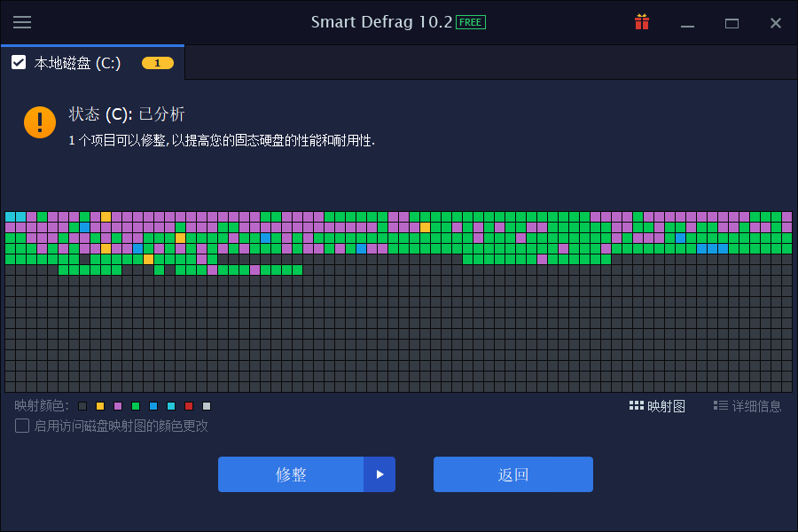Image resolution: width=798 pixels, height=532 pixels.
Task: Switch to the 映射图 map view
Action: tap(657, 405)
